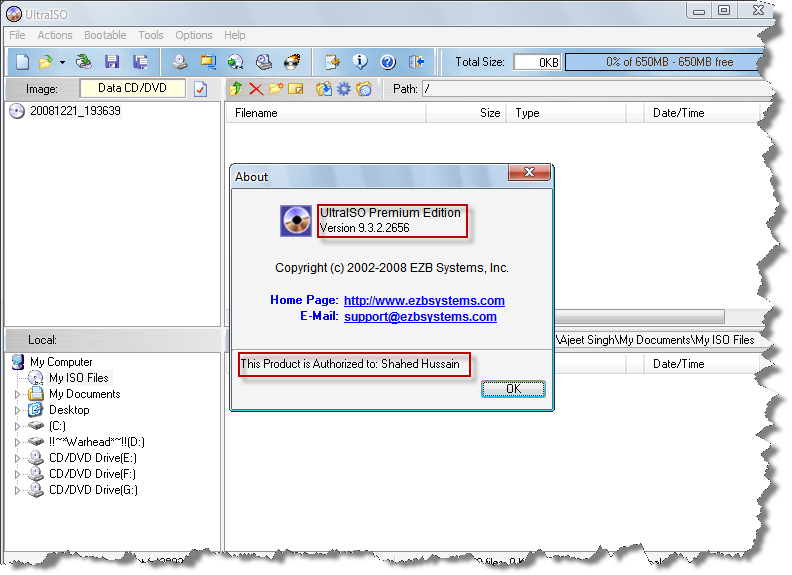The height and width of the screenshot is (575, 792).
Task: Click the Mount to Virtual Drive icon
Action: 264,62
